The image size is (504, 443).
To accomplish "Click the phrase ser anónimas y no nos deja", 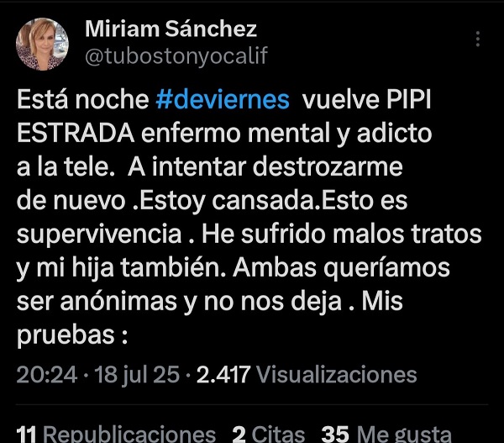I will 179,302.
